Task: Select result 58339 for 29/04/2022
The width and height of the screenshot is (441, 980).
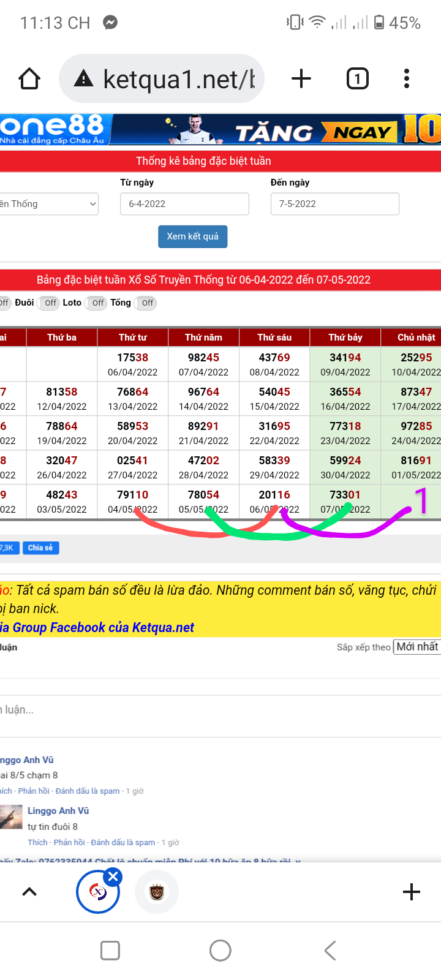Action: coord(274,461)
